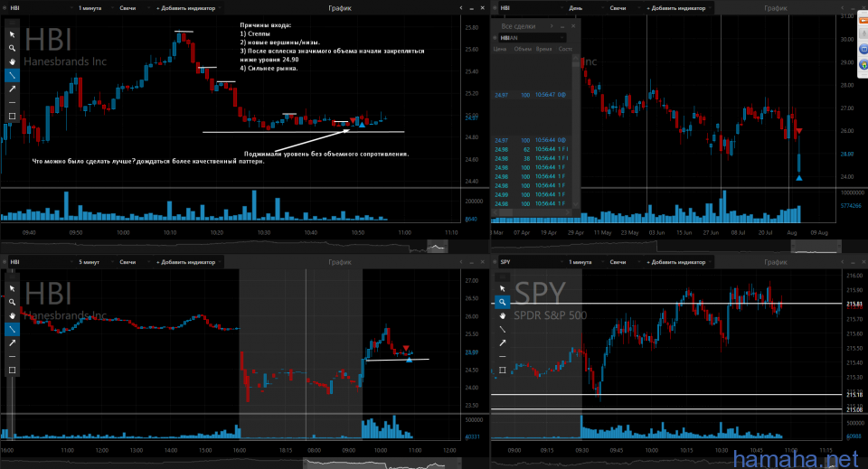Select arrow drawing tool in HBI 5-minute chart
This screenshot has height=469, width=868.
tap(12, 342)
